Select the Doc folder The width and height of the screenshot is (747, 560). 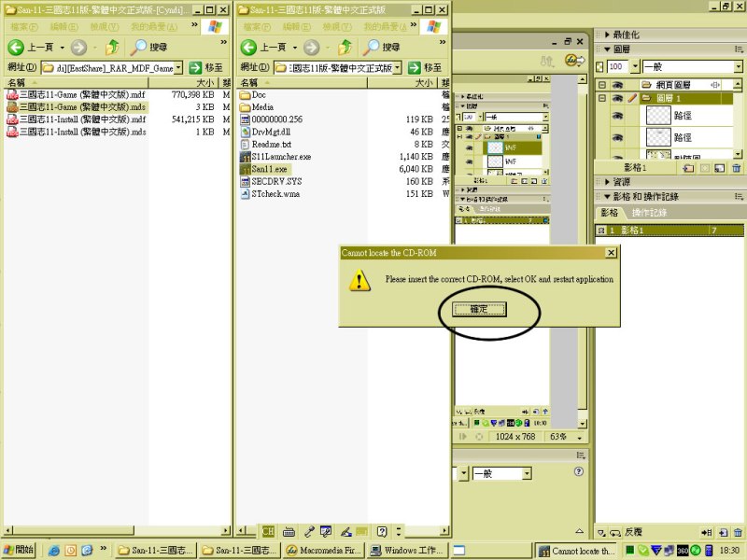click(253, 95)
